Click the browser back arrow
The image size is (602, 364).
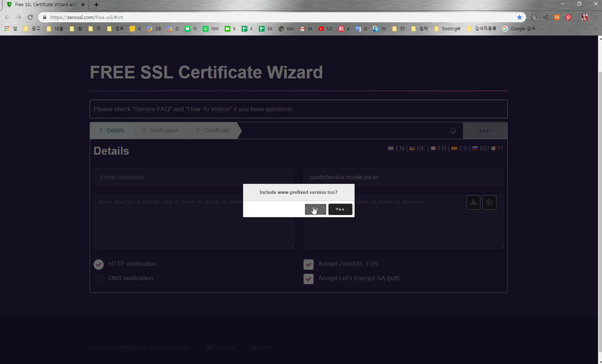coord(7,17)
